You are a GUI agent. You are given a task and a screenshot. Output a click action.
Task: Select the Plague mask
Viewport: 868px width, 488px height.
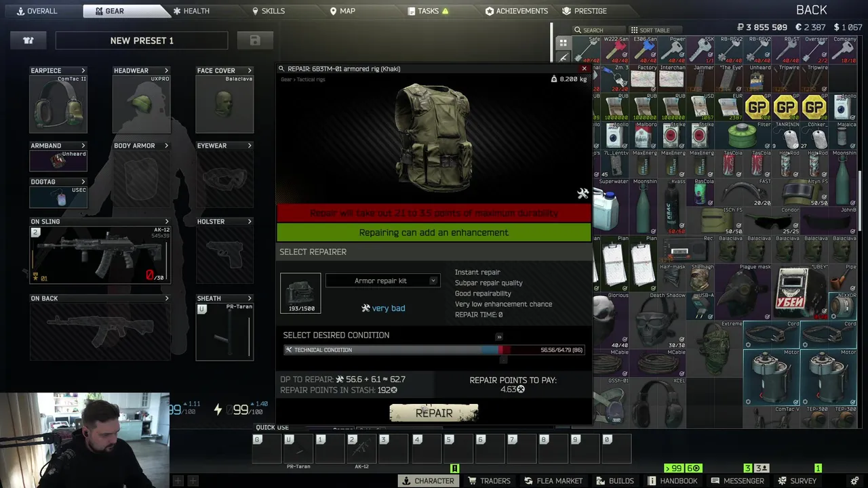coord(744,291)
